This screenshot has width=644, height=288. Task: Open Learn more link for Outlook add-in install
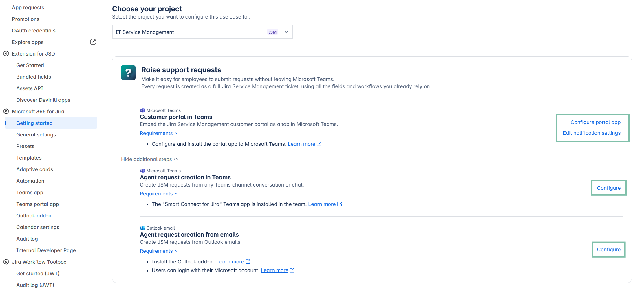click(x=230, y=262)
